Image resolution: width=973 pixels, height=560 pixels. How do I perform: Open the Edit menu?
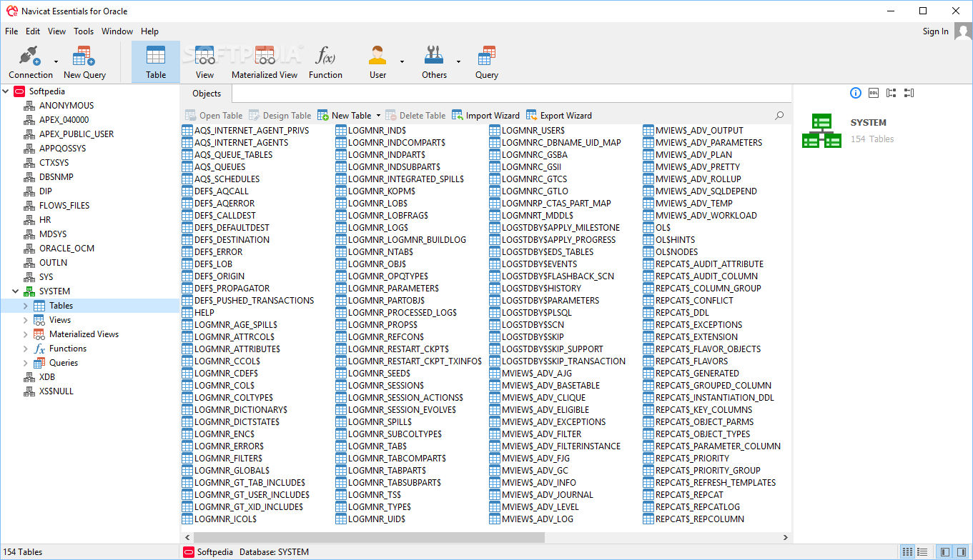tap(33, 31)
